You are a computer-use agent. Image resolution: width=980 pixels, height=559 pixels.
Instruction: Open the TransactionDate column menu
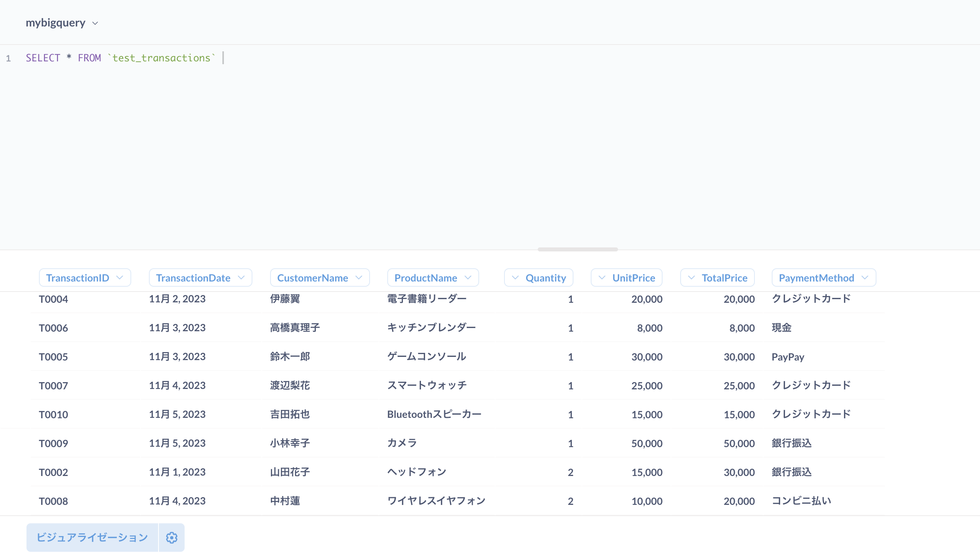(x=242, y=277)
